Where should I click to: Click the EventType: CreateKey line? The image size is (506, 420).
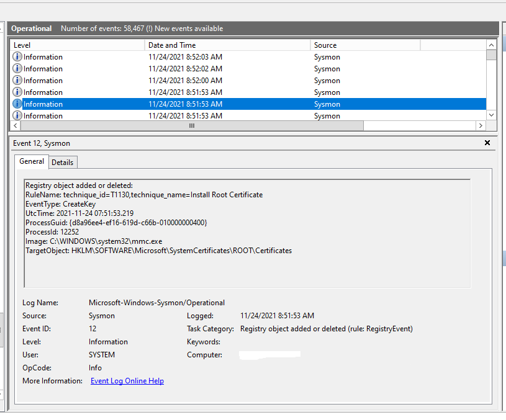tap(60, 204)
